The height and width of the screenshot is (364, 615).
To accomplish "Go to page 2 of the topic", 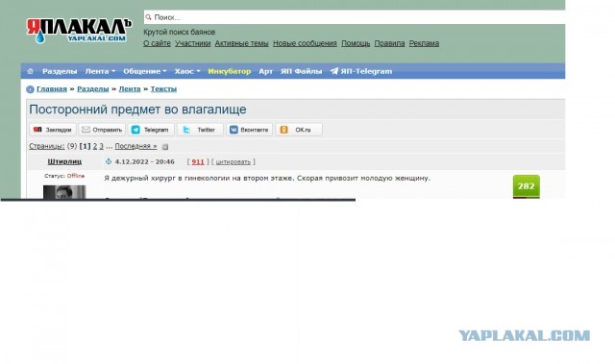I will (x=95, y=146).
